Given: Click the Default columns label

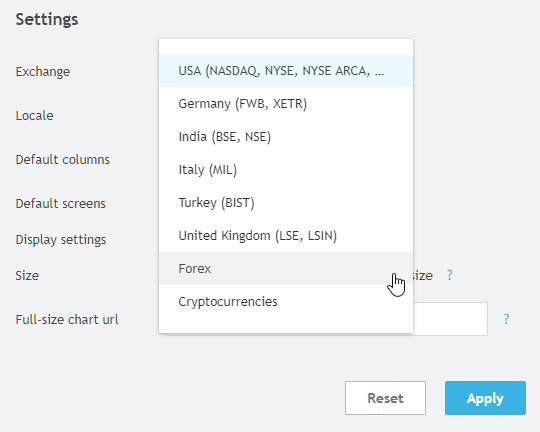Looking at the screenshot, I should (x=63, y=160).
